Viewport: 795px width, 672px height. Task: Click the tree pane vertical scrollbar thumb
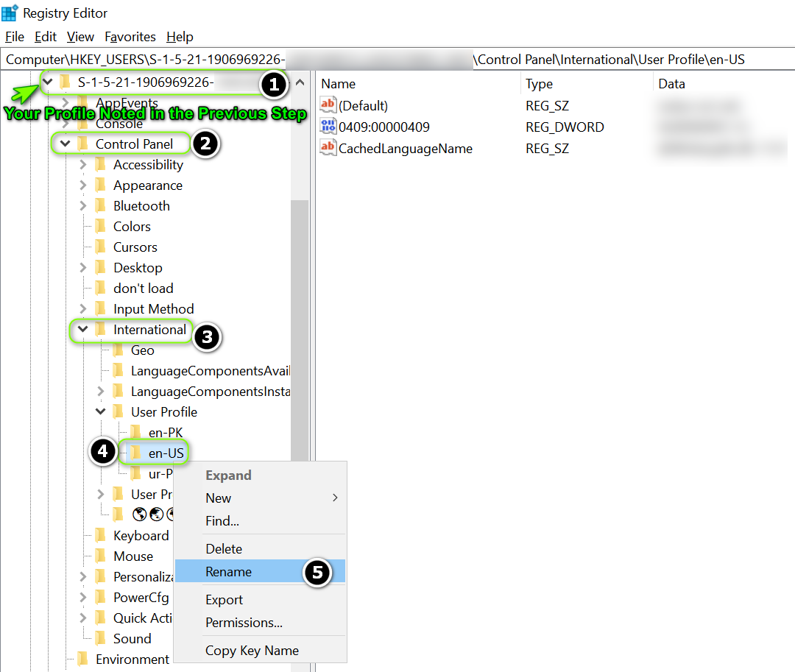(x=300, y=330)
